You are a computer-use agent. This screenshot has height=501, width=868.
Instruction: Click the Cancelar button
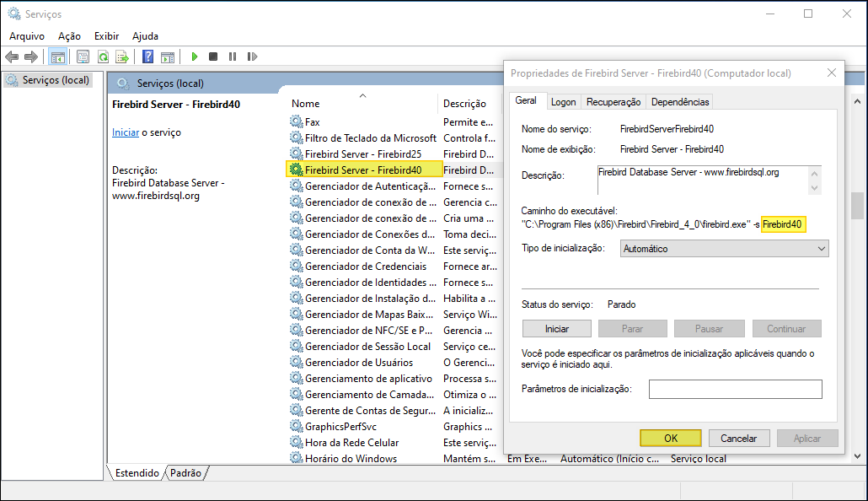point(738,438)
